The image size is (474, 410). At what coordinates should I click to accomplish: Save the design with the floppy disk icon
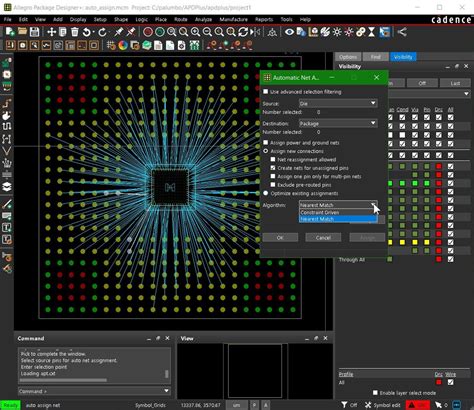[34, 32]
